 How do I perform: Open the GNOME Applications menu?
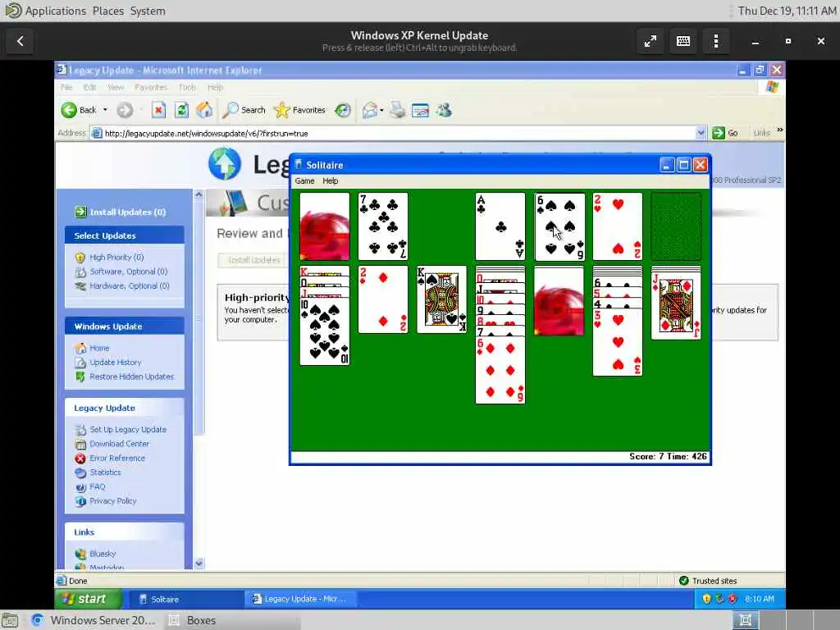tap(56, 11)
